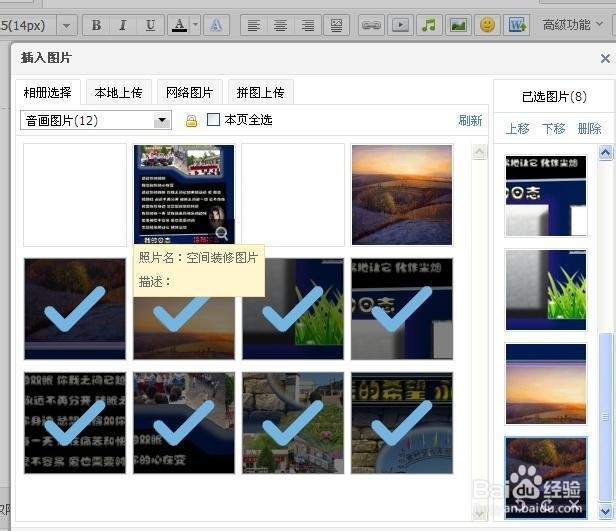616x531 pixels.
Task: Switch to 网络图片 tab
Action: (x=189, y=93)
